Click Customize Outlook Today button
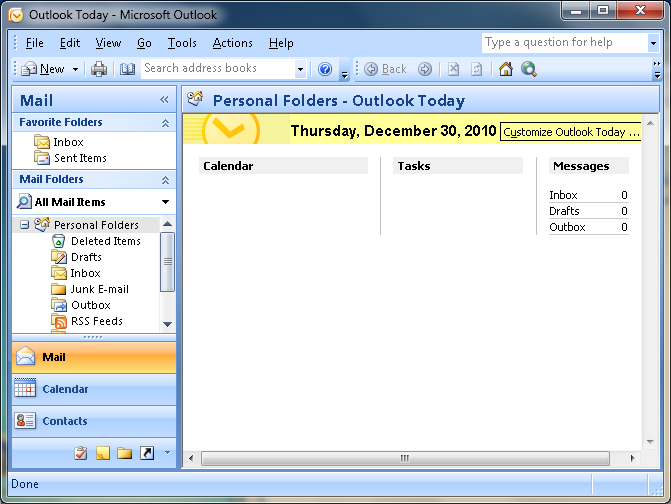This screenshot has width=671, height=504. point(571,132)
